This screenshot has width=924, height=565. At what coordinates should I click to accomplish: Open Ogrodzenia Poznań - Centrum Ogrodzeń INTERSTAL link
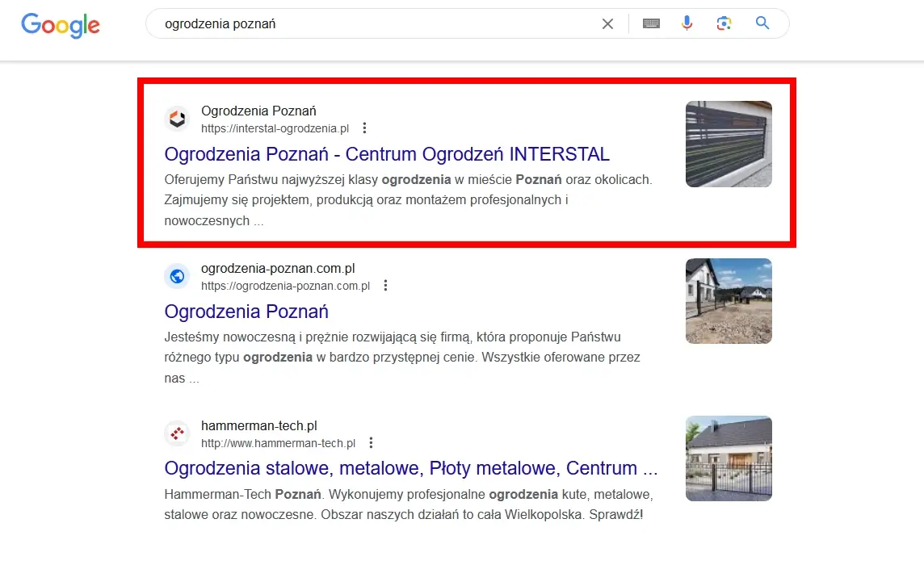click(x=387, y=154)
